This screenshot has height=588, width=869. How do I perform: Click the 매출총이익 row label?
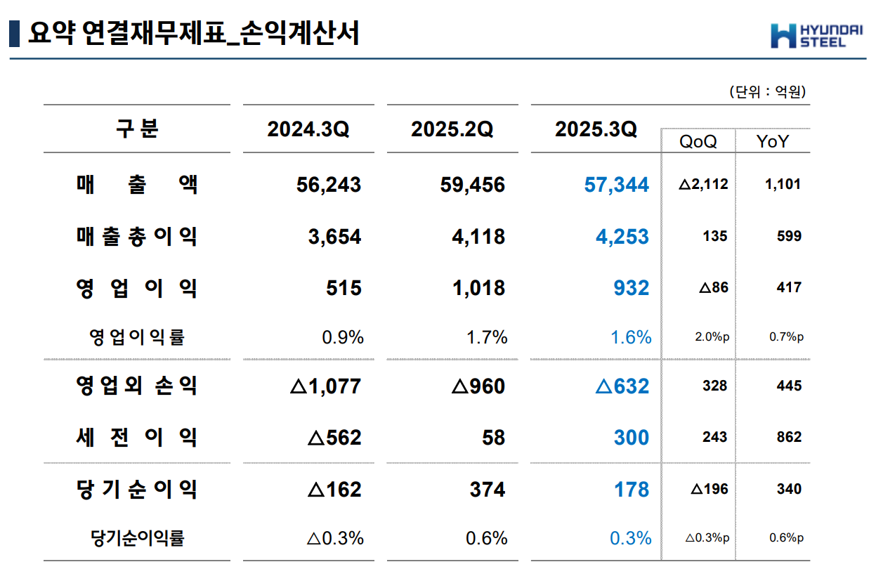(x=137, y=237)
